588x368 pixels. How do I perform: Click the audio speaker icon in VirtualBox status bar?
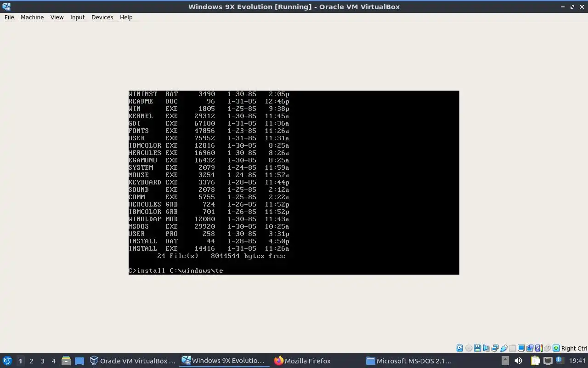[x=486, y=348]
